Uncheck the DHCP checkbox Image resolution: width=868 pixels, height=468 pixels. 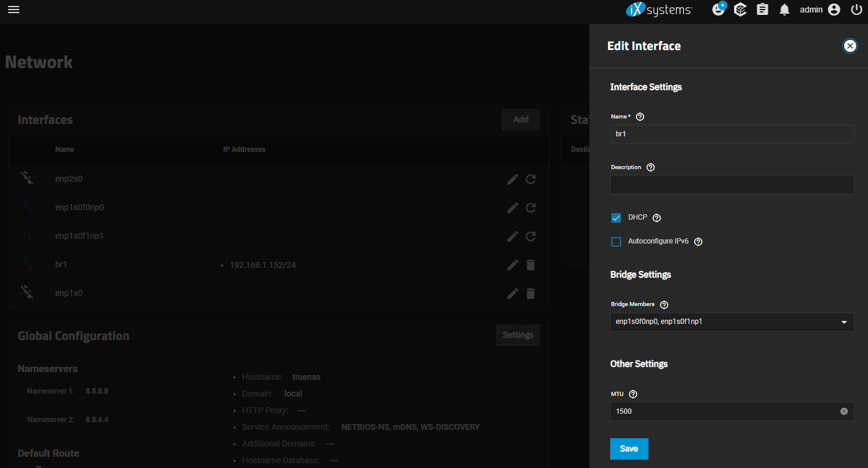pos(616,218)
